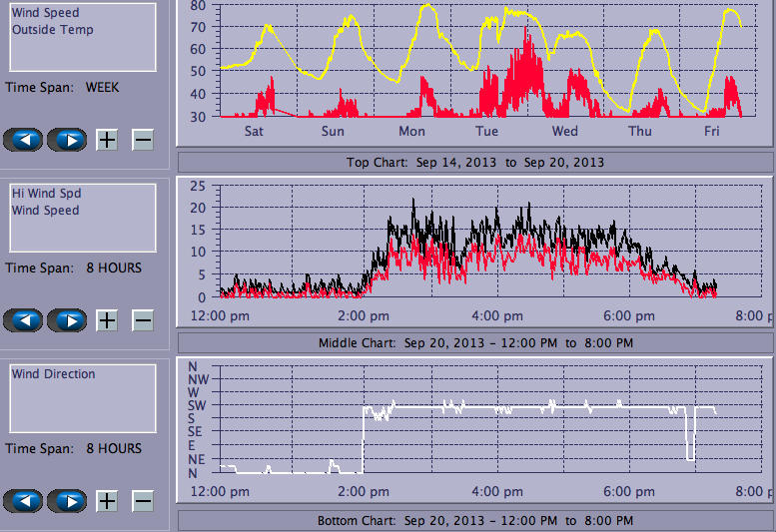Advance the middle chart forward in time
Screen dimensions: 776x532
pyautogui.click(x=67, y=320)
